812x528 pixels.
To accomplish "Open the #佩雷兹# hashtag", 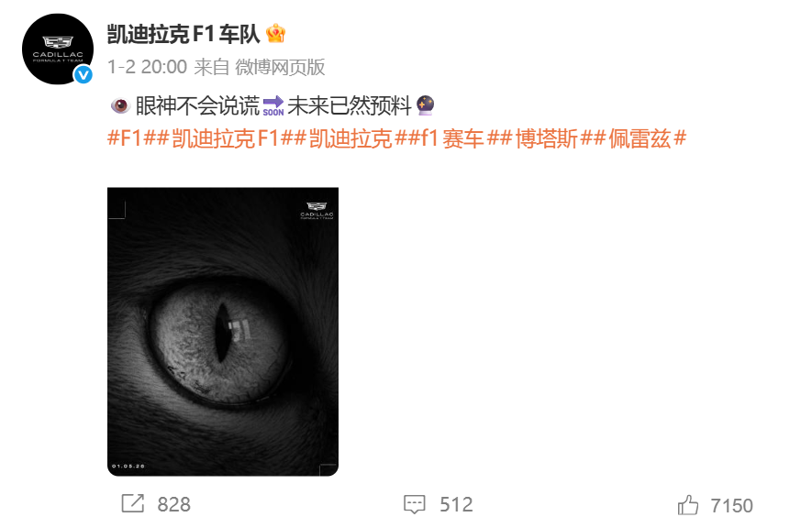I will click(640, 138).
